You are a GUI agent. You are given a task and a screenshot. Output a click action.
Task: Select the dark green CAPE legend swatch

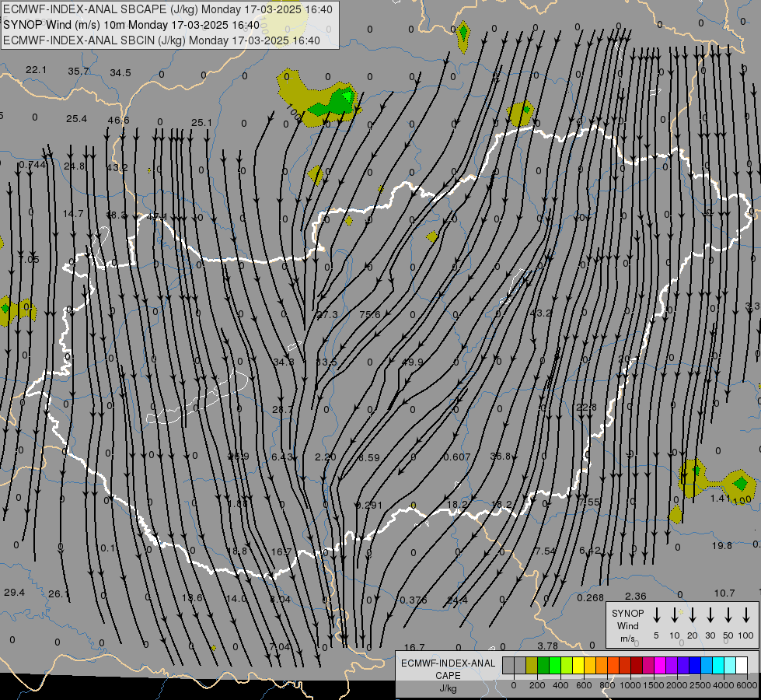543,666
